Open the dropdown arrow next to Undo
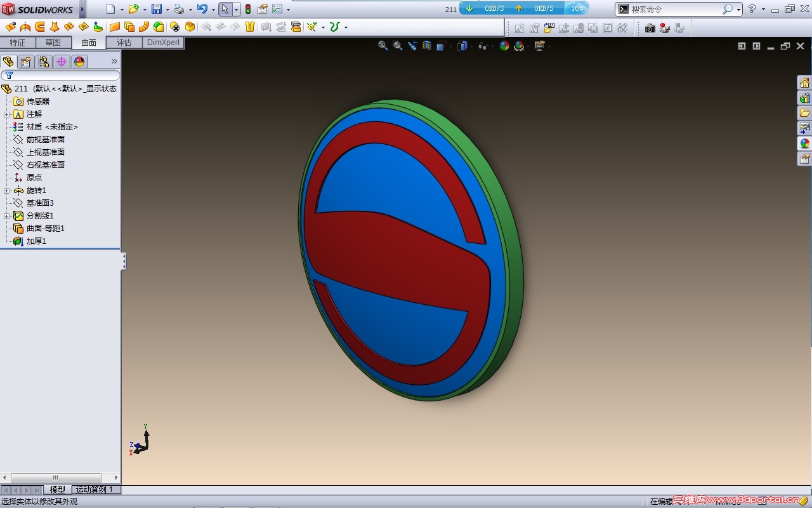812x508 pixels. point(213,10)
